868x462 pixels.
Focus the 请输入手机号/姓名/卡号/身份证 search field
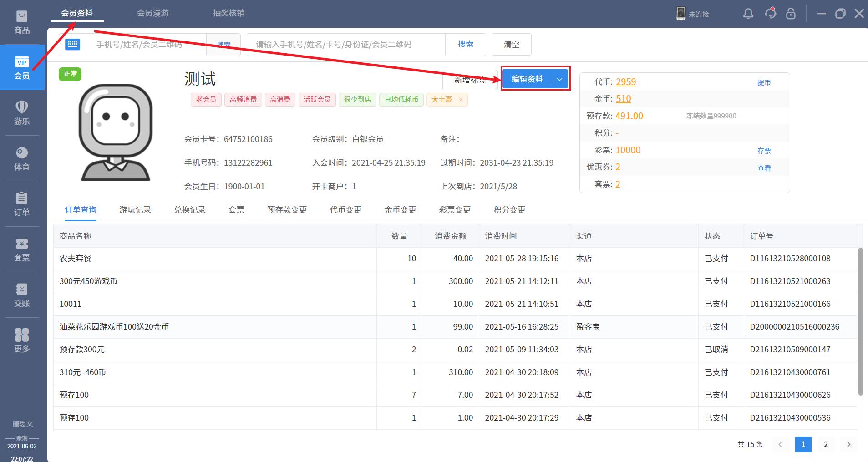[346, 44]
